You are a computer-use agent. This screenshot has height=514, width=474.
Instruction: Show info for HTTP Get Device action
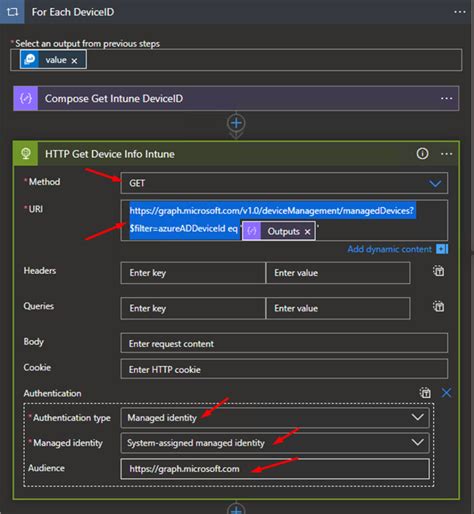(422, 154)
